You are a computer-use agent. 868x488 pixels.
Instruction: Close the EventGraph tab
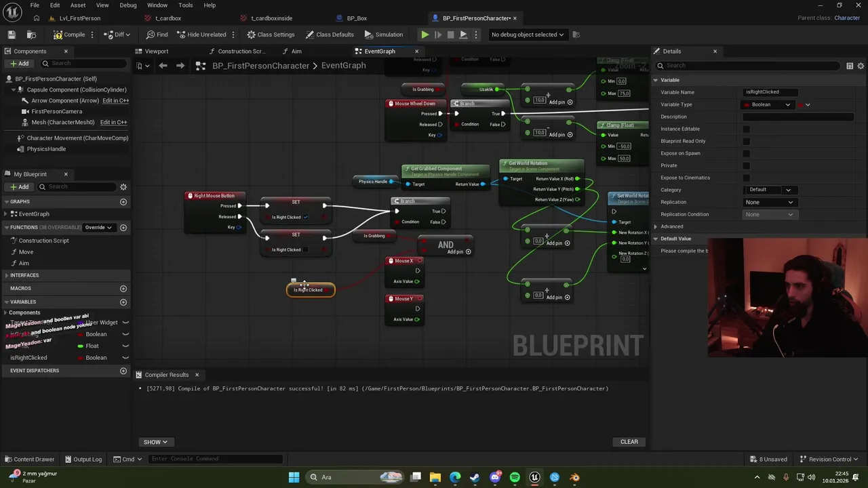coord(417,52)
